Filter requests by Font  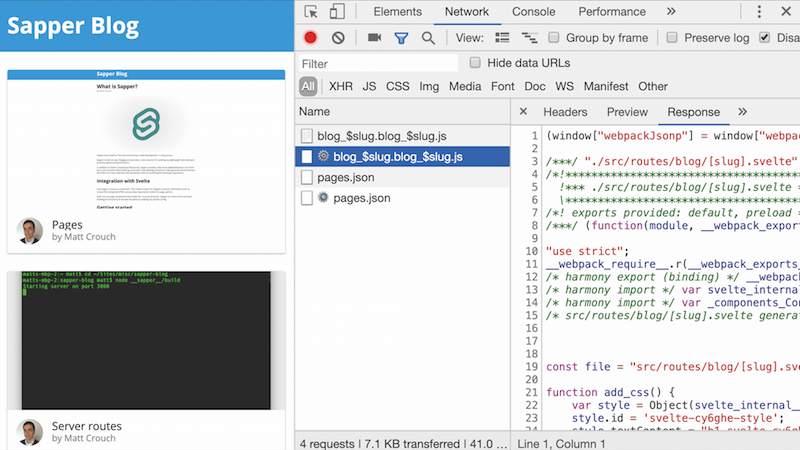click(503, 86)
